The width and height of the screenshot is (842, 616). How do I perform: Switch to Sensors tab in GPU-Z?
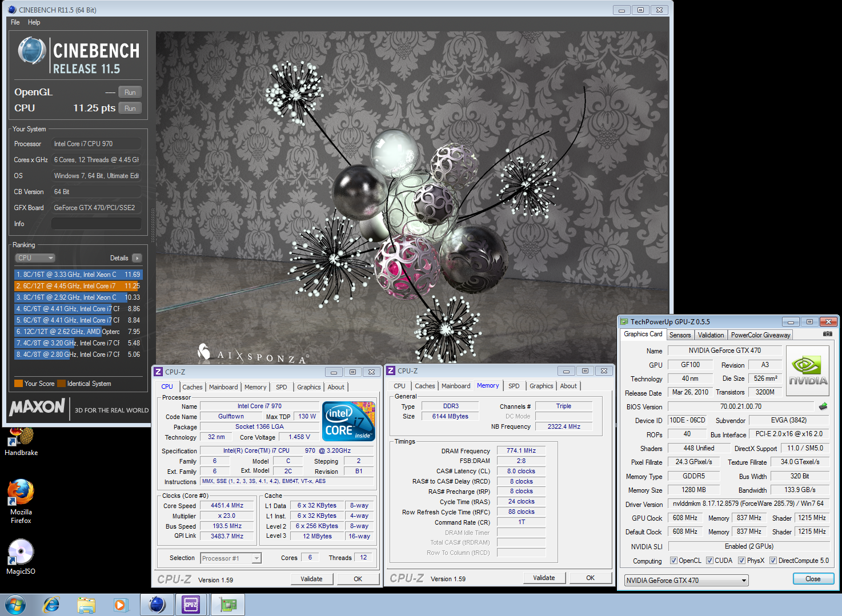pyautogui.click(x=680, y=335)
